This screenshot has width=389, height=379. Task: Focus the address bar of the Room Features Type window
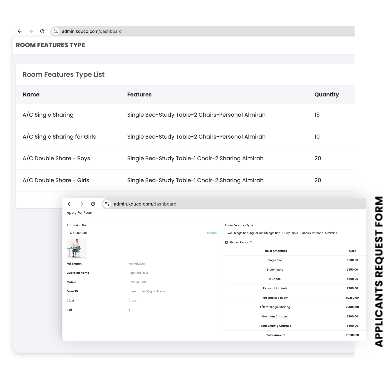coord(203,31)
